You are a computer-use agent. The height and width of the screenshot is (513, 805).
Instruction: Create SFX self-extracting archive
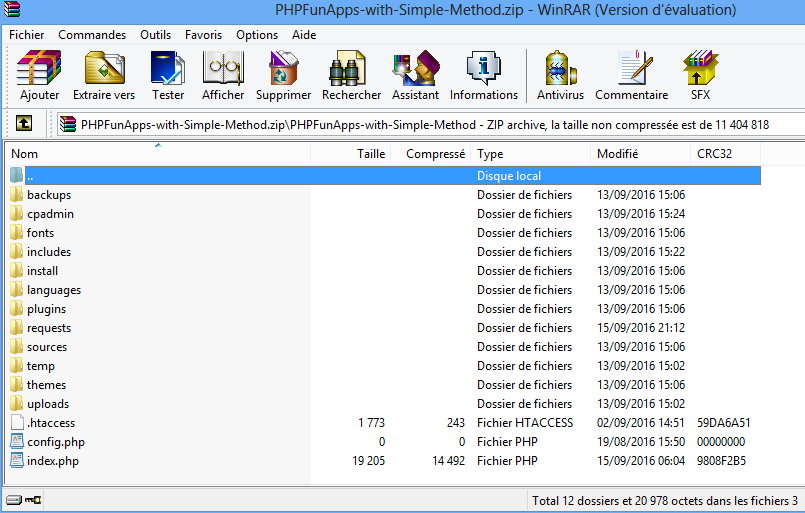click(700, 67)
